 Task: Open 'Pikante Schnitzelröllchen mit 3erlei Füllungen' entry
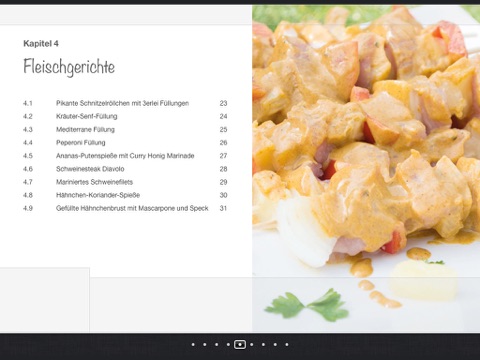[x=122, y=103]
